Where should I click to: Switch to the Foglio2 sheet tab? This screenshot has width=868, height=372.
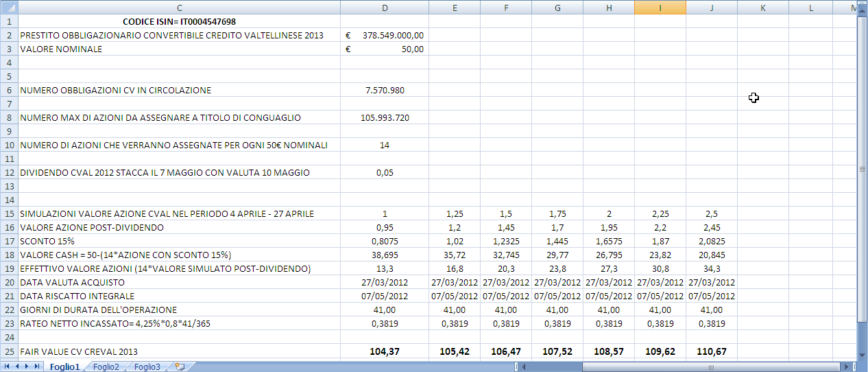tap(106, 367)
